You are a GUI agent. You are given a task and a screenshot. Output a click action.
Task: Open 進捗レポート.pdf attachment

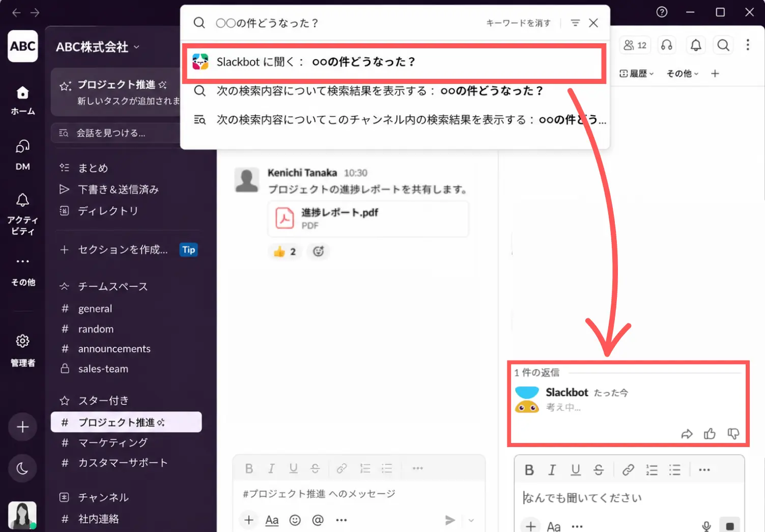(x=368, y=219)
